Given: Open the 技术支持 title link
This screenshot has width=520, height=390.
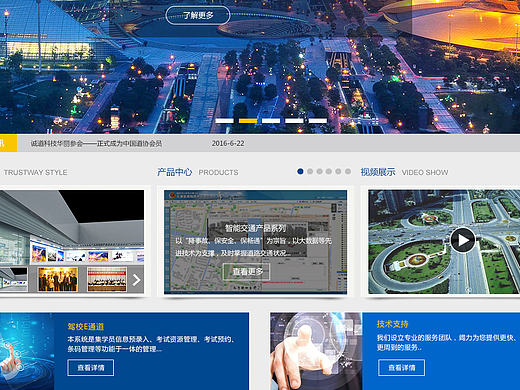Looking at the screenshot, I should 392,324.
